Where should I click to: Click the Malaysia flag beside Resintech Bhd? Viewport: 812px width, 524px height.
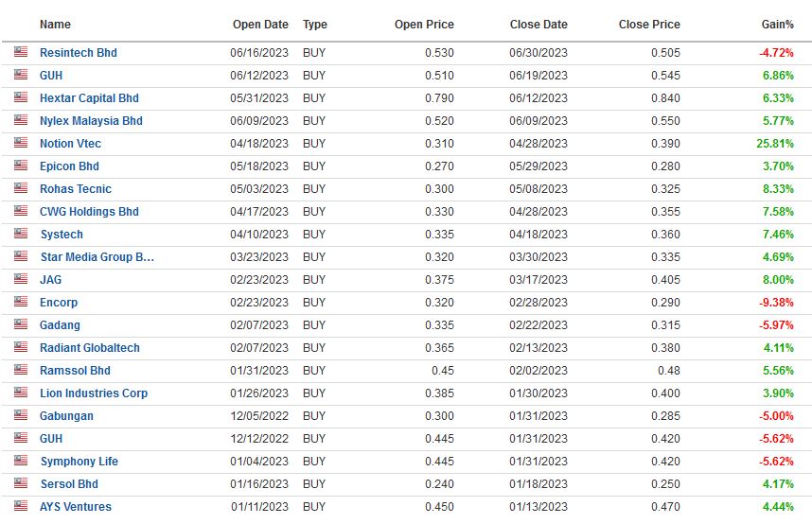[x=21, y=52]
